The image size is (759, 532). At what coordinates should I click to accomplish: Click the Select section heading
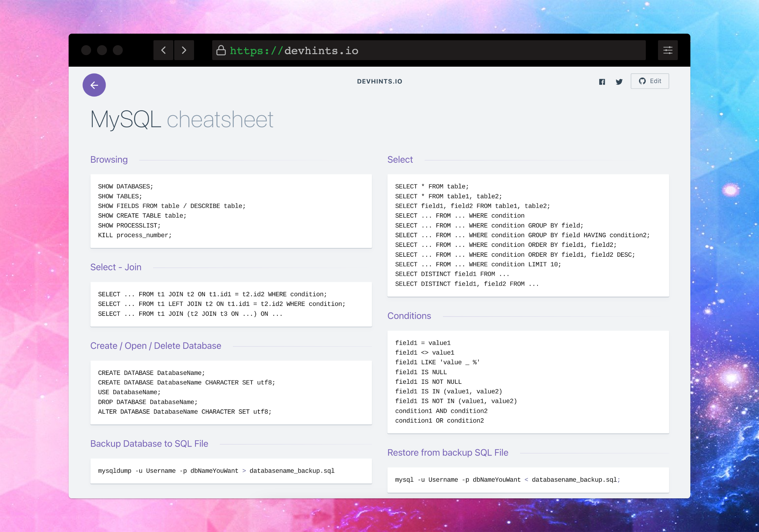pyautogui.click(x=400, y=159)
